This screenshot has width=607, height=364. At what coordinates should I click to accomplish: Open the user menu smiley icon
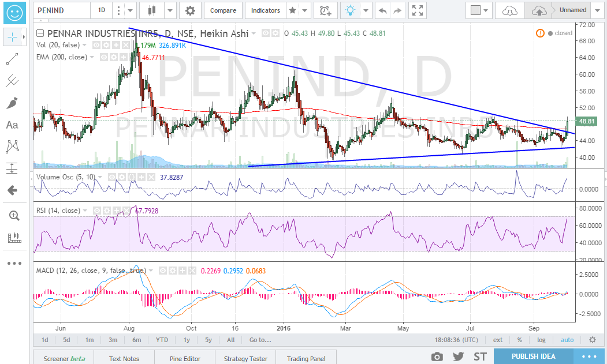pos(14,13)
